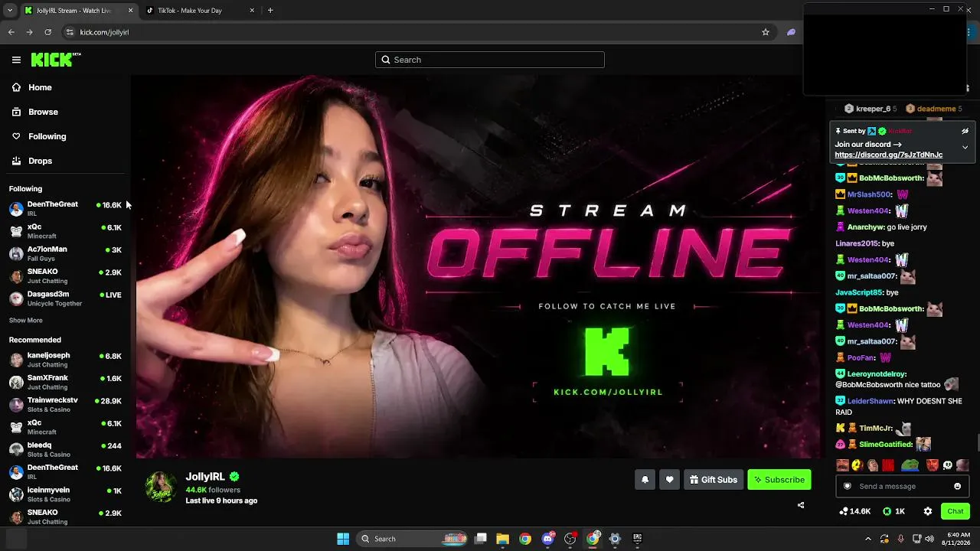Viewport: 980px width, 551px height.
Task: Open a new browser tab
Action: 270,10
